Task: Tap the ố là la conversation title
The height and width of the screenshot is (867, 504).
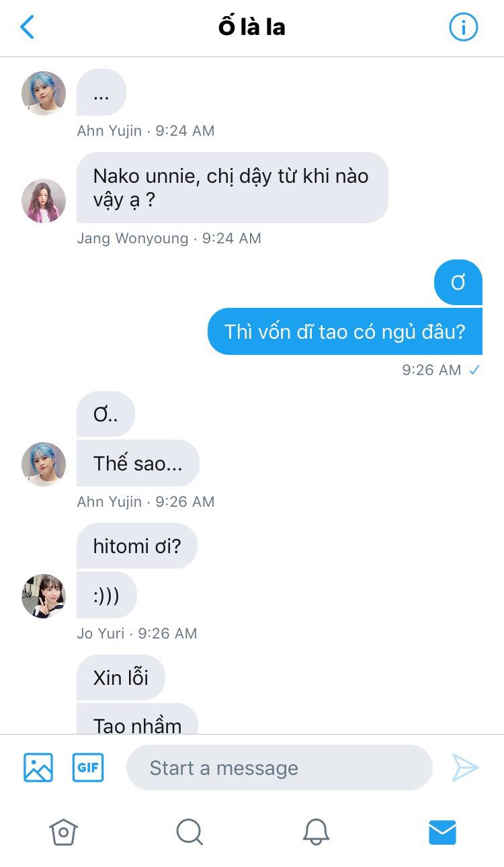Action: [252, 27]
